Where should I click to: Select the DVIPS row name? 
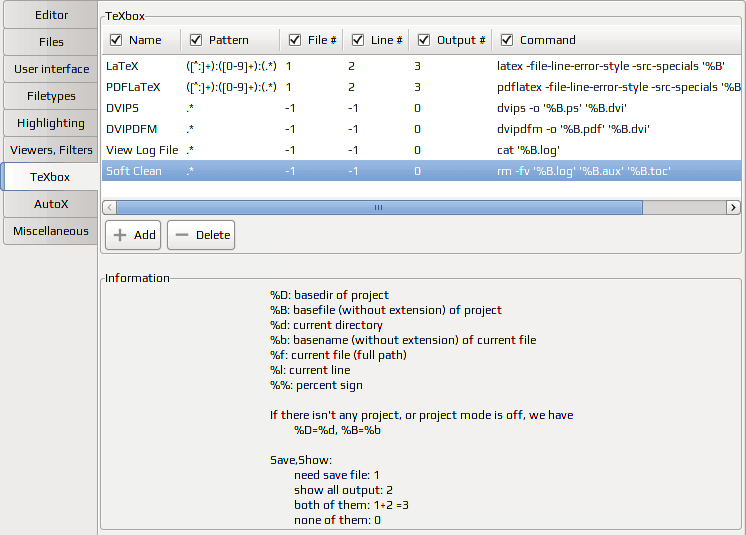[122, 108]
